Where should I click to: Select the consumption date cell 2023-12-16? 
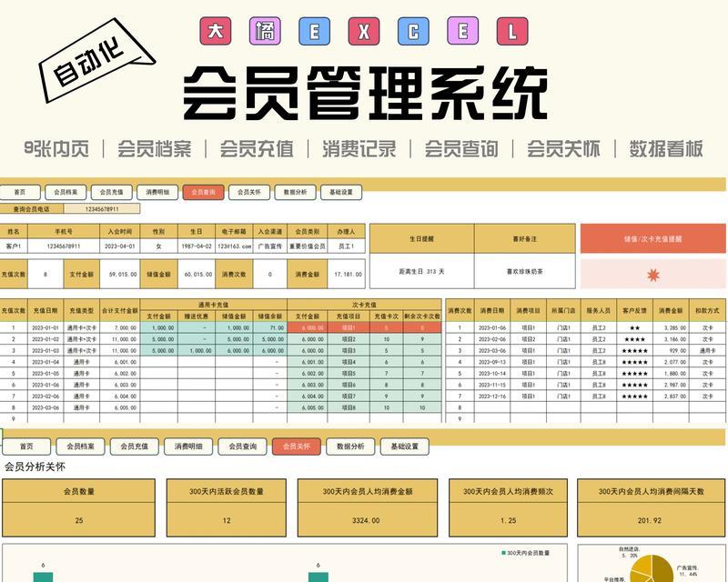(492, 396)
